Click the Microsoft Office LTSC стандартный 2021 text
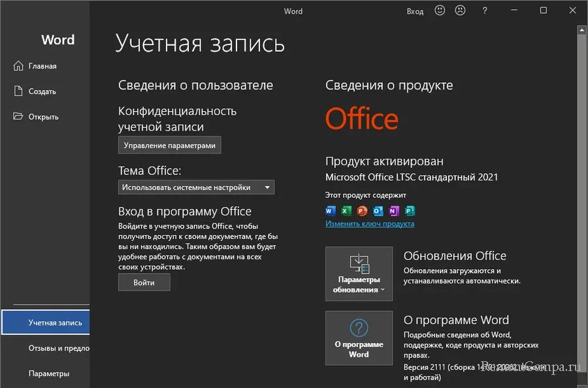588x388 pixels. (412, 177)
